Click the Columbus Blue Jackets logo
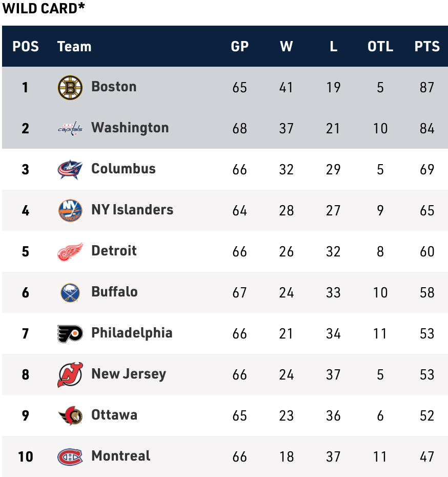Viewport: 448px width, 477px height. click(x=70, y=169)
